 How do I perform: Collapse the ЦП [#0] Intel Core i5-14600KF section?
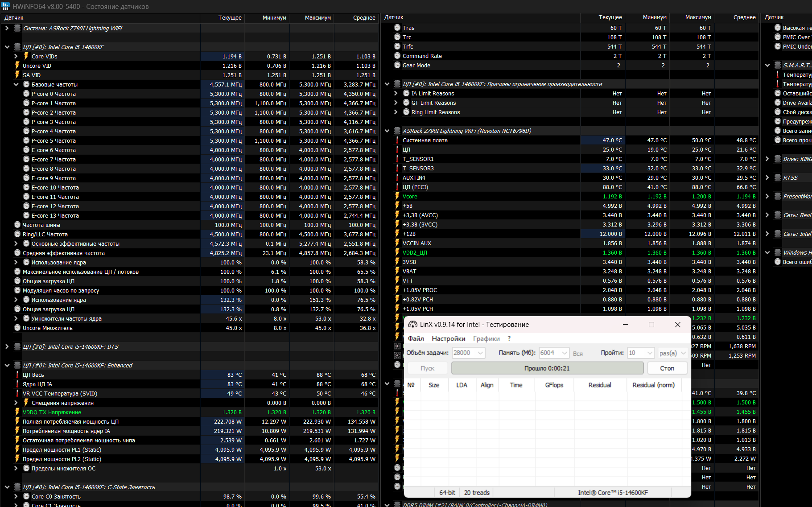click(7, 47)
